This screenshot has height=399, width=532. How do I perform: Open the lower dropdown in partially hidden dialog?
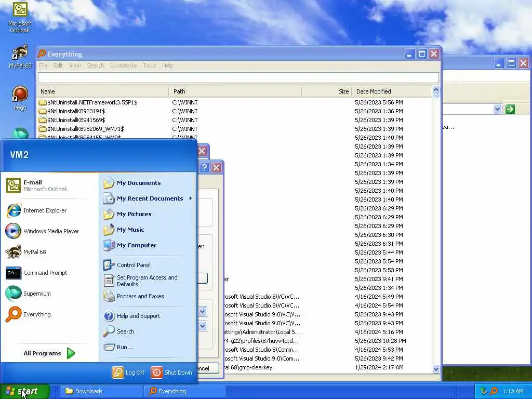tap(203, 326)
